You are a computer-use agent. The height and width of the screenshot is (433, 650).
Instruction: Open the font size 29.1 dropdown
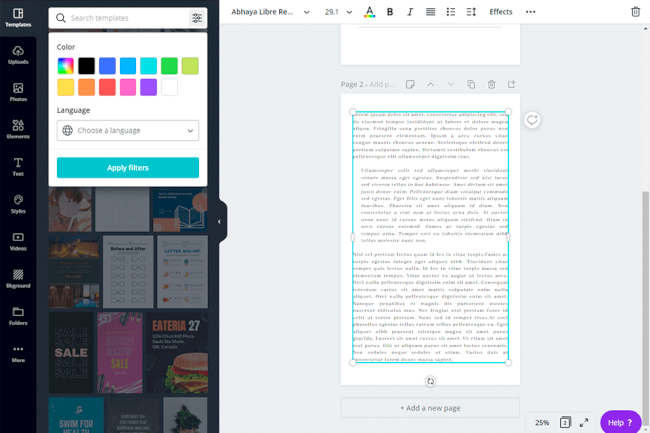click(x=338, y=12)
